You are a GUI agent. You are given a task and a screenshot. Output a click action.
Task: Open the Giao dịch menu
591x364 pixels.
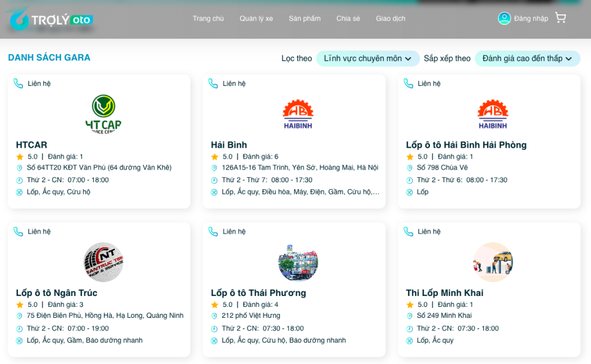(x=391, y=18)
